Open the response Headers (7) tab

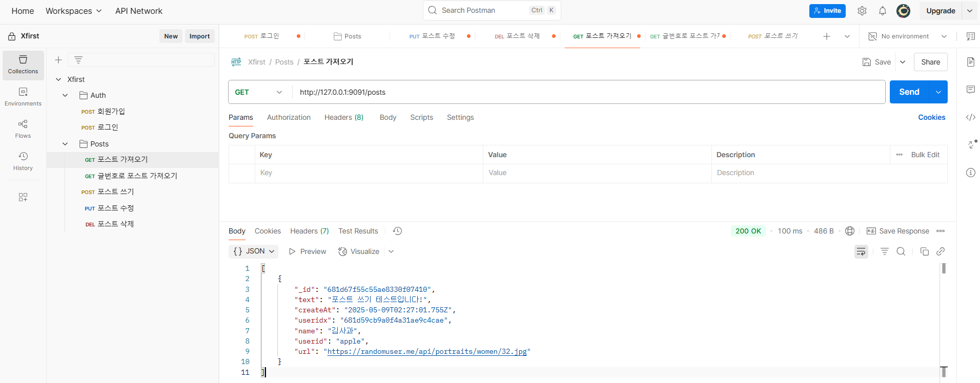[x=310, y=231]
